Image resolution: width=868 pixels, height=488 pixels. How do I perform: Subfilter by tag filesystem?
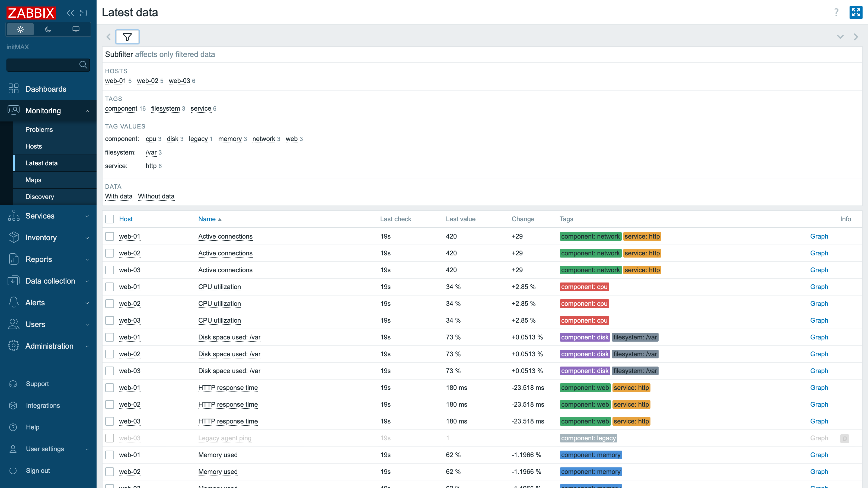click(x=165, y=108)
